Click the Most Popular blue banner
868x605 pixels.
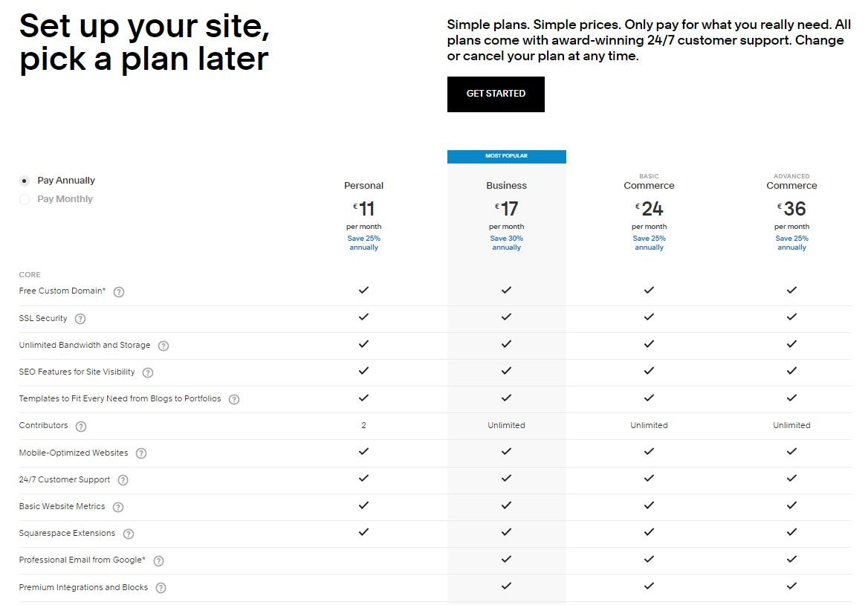tap(506, 156)
